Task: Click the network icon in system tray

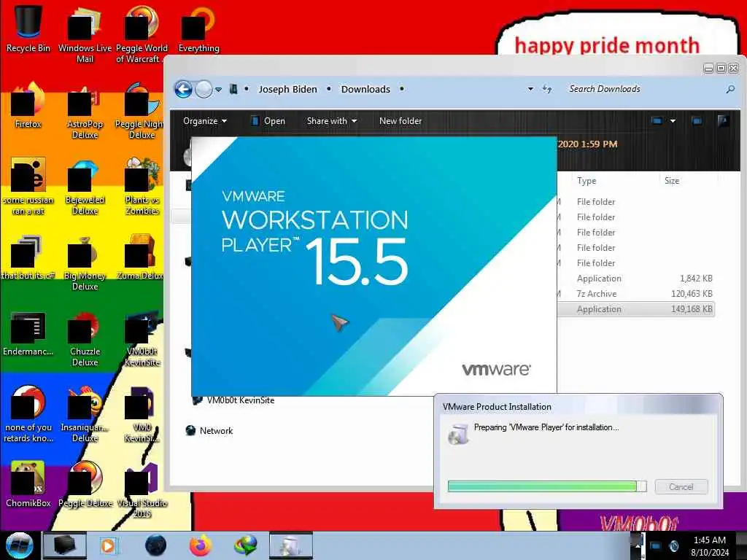Action: [656, 545]
